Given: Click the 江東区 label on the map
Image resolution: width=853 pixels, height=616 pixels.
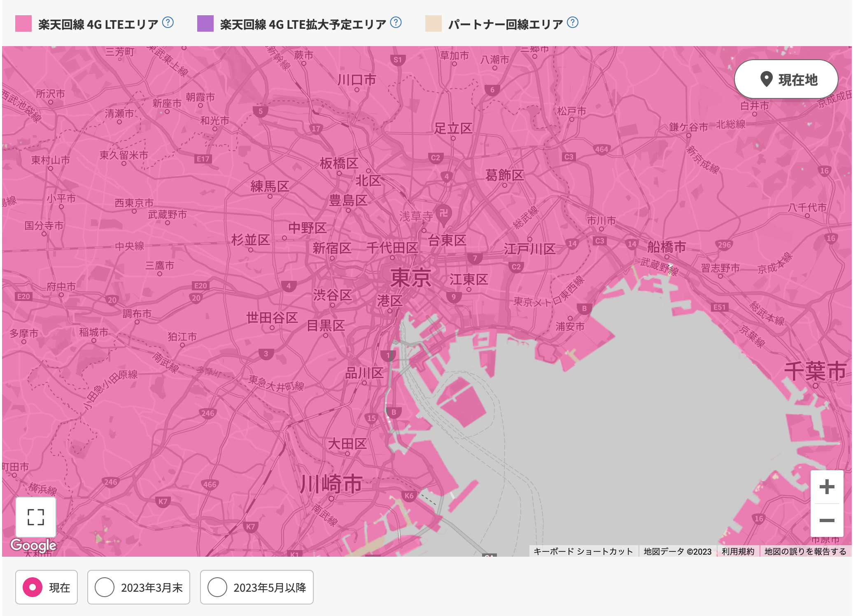Looking at the screenshot, I should pos(468,279).
